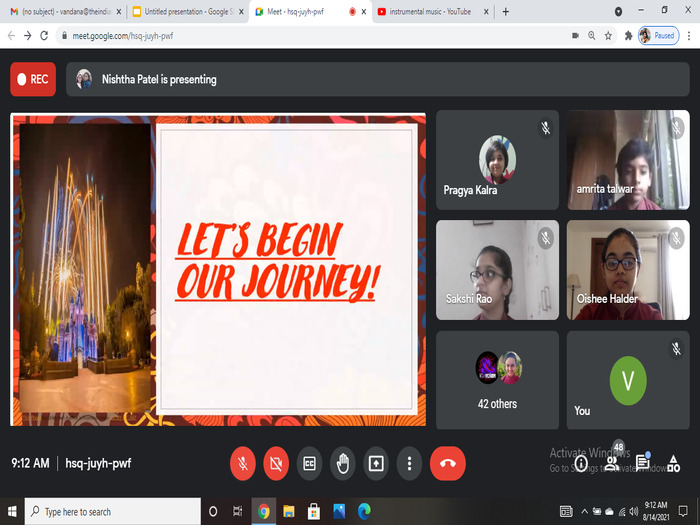The height and width of the screenshot is (525, 700).
Task: Close the instrumental music YouTube tab
Action: click(x=486, y=12)
